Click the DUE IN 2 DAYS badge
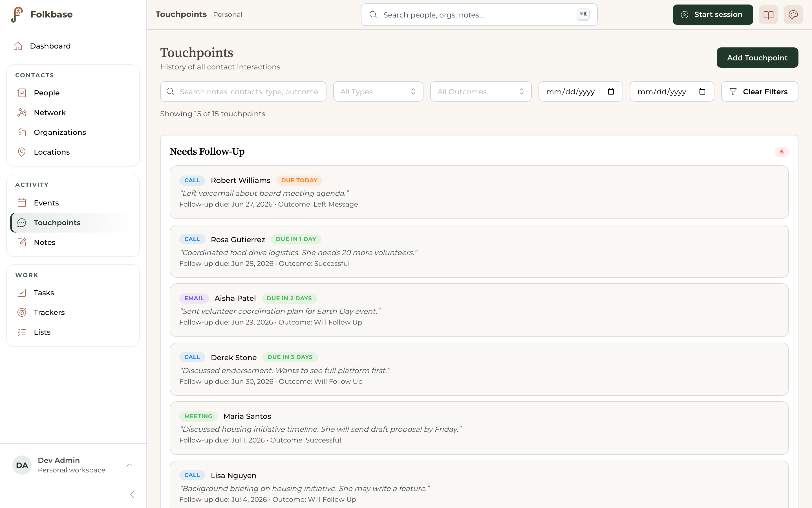This screenshot has height=508, width=812. pyautogui.click(x=289, y=298)
